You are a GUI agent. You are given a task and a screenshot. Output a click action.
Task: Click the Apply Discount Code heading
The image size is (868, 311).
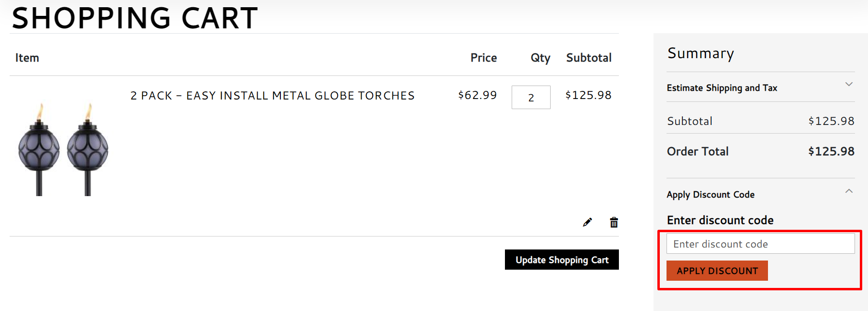pos(710,195)
